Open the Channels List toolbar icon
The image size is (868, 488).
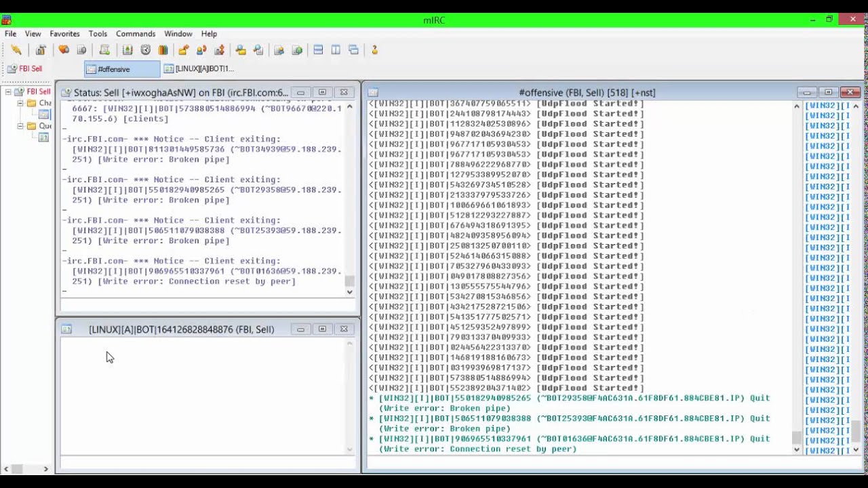pos(81,50)
